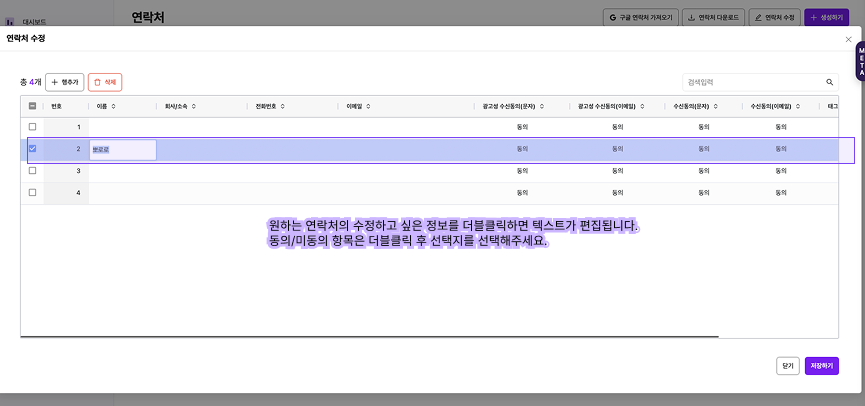Sort by 광고성 수신동의(문자) column icon
Screen dimensions: 865x406
pyautogui.click(x=542, y=105)
